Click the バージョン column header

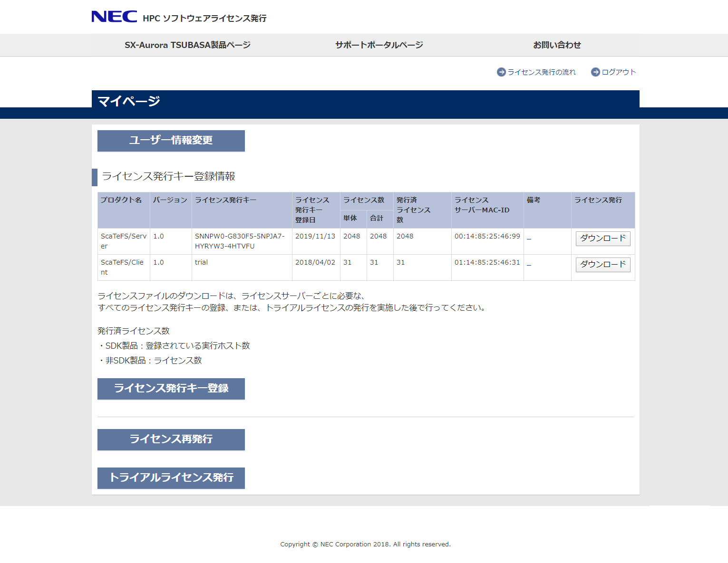171,210
